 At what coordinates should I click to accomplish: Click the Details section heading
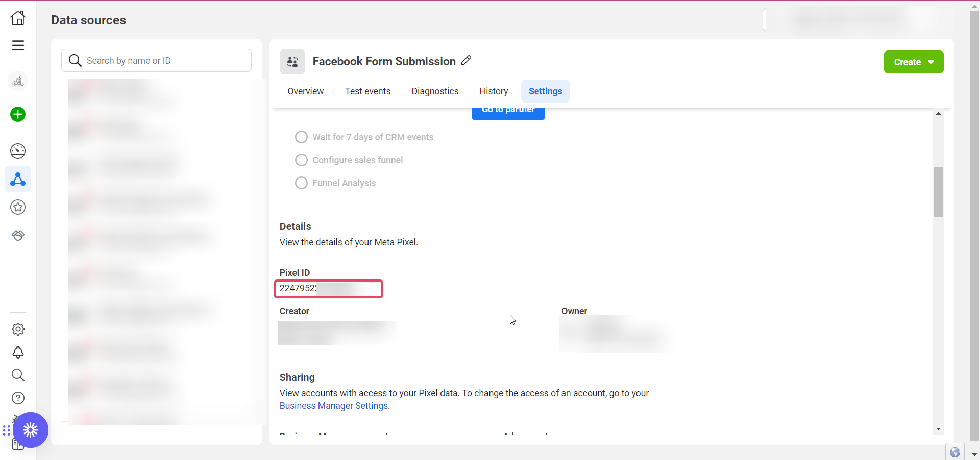coord(295,226)
